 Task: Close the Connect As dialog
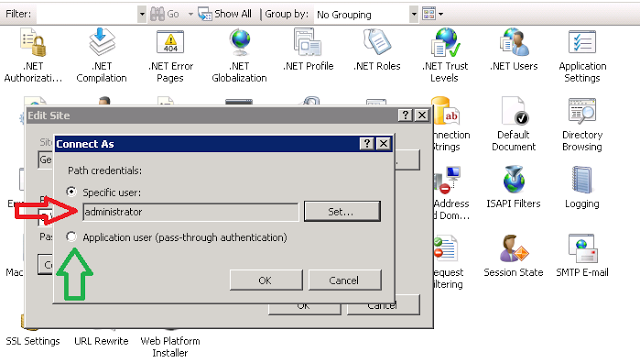(x=384, y=144)
